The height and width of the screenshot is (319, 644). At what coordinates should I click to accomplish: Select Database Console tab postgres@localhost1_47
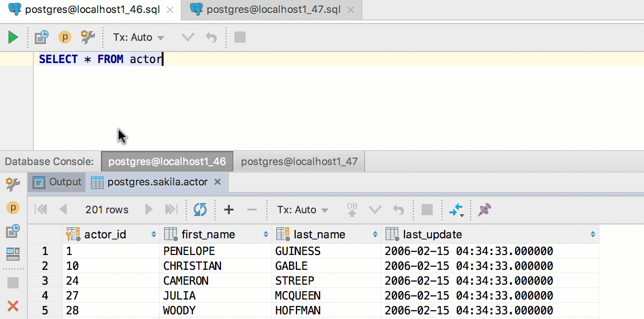pos(299,161)
